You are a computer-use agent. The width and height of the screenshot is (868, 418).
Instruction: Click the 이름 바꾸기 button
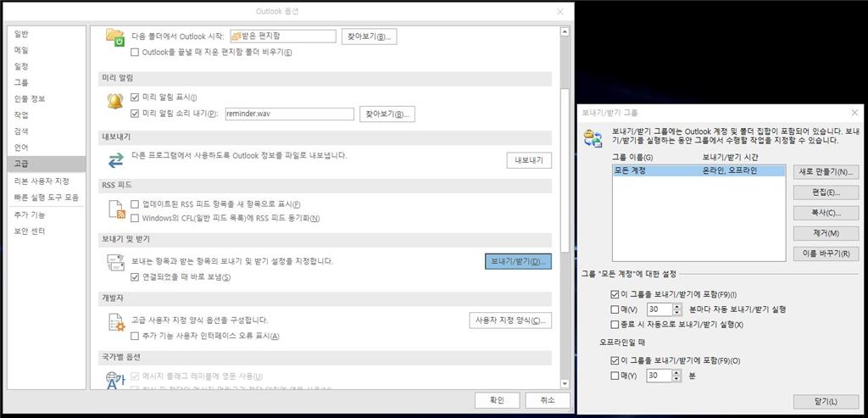[x=826, y=254]
